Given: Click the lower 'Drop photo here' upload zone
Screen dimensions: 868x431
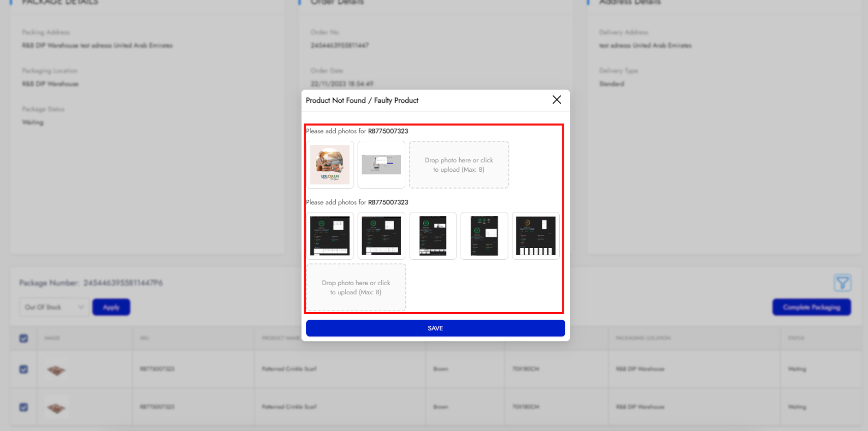Looking at the screenshot, I should 356,287.
